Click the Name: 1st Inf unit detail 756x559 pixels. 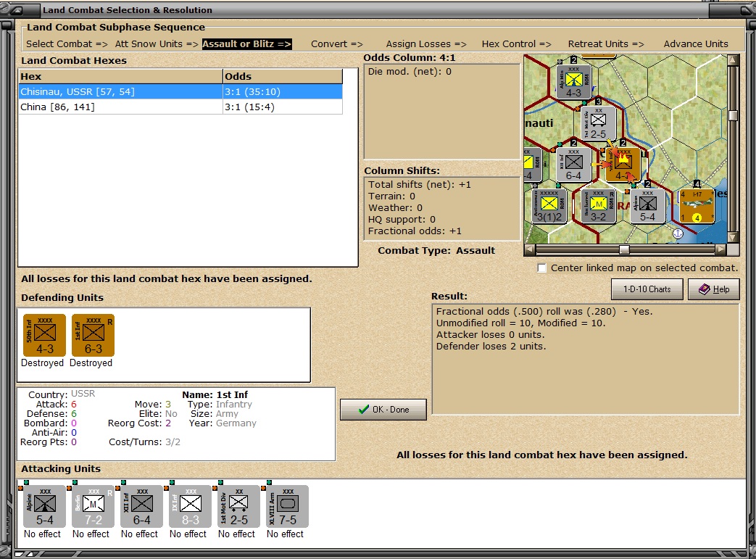pyautogui.click(x=215, y=394)
